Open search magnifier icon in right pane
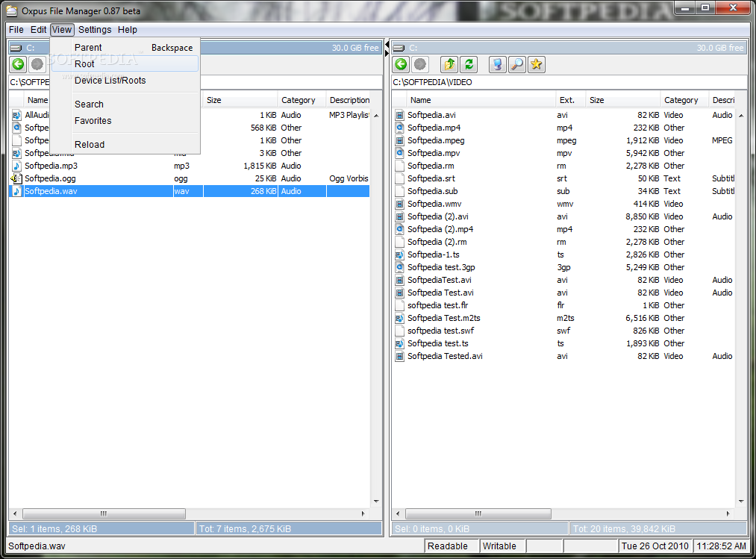 517,64
